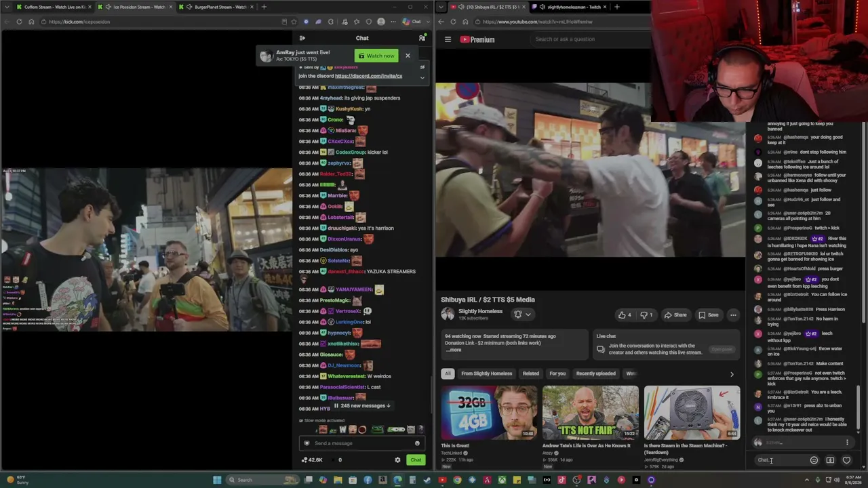This screenshot has width=868, height=488.
Task: Open YouTube live chat more options
Action: (x=847, y=443)
